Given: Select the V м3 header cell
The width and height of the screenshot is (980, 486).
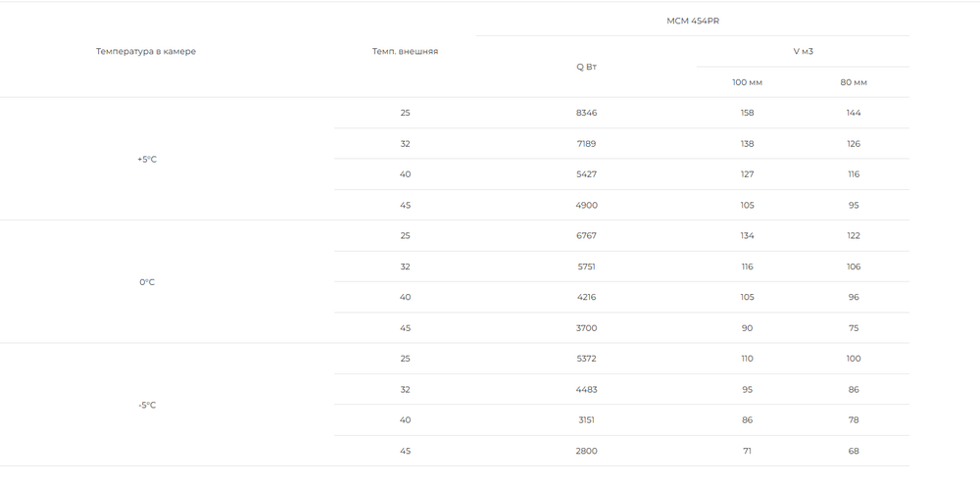Looking at the screenshot, I should (804, 51).
